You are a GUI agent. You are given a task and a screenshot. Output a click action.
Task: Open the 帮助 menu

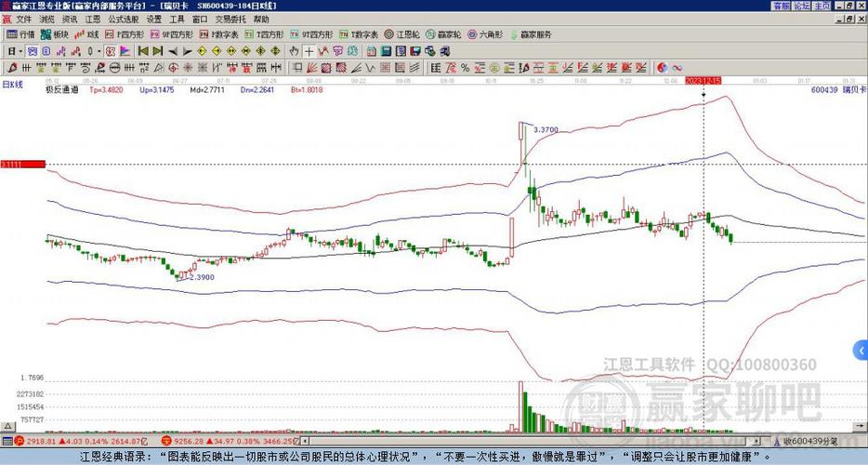coord(261,19)
